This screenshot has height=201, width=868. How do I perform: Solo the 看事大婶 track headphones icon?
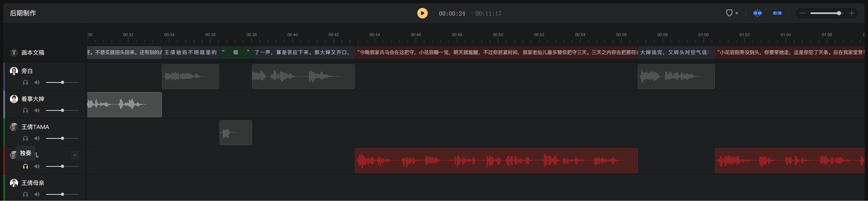[x=25, y=110]
